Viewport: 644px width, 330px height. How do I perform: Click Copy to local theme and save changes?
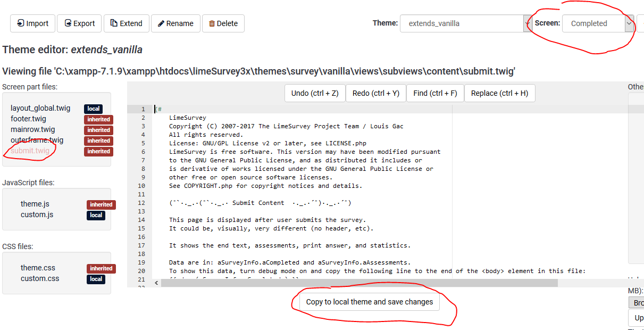[x=369, y=302]
